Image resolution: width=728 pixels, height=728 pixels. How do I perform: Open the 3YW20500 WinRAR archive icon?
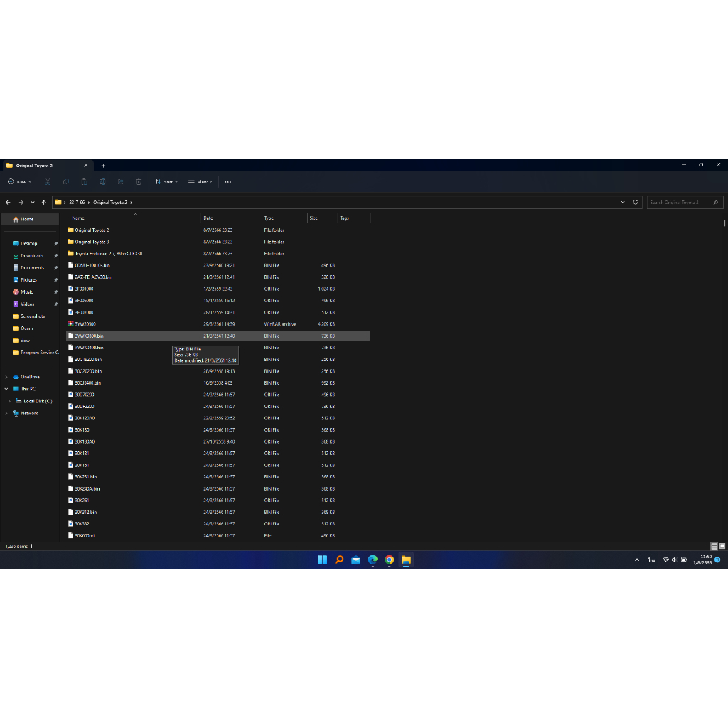pyautogui.click(x=70, y=323)
